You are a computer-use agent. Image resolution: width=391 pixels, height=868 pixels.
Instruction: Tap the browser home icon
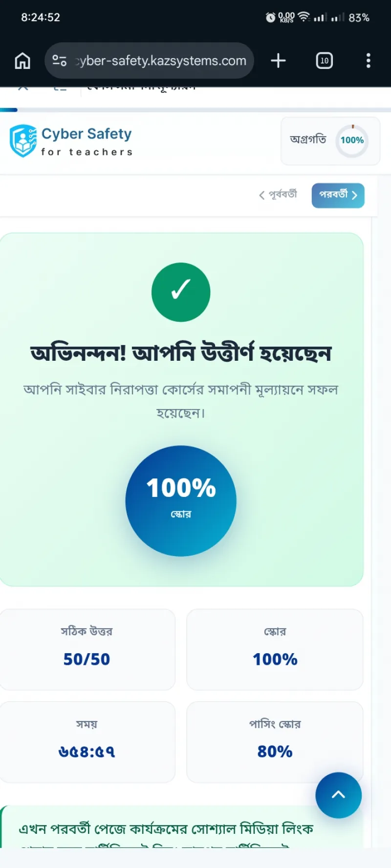[x=22, y=61]
